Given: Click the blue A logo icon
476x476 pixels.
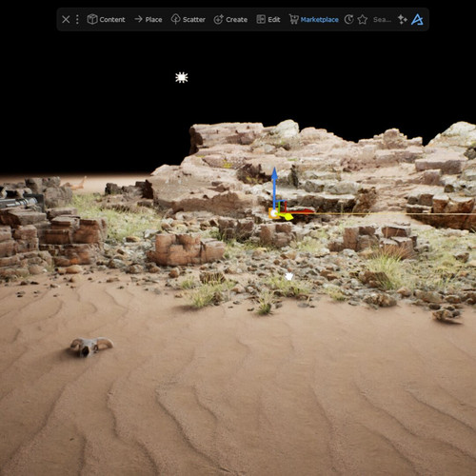Looking at the screenshot, I should coord(417,19).
